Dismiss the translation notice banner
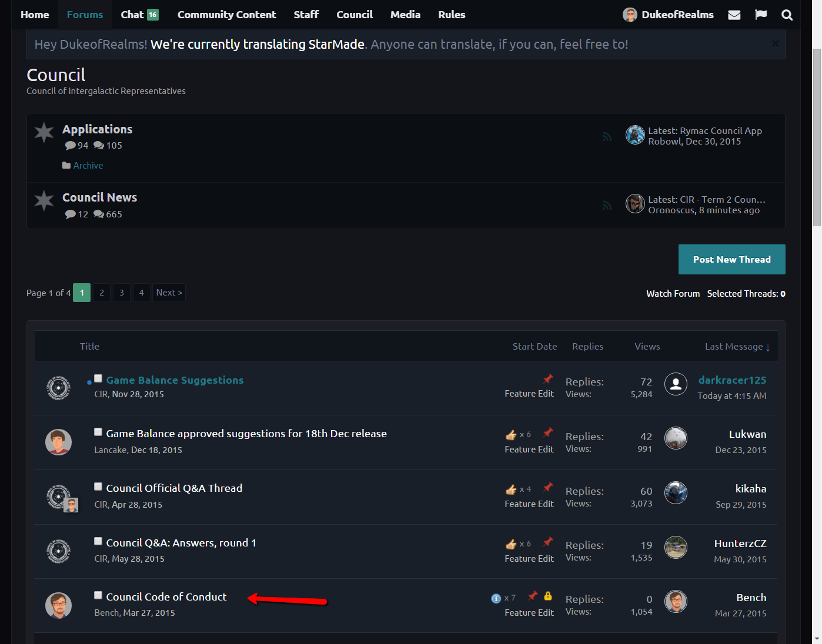822x644 pixels. point(775,43)
